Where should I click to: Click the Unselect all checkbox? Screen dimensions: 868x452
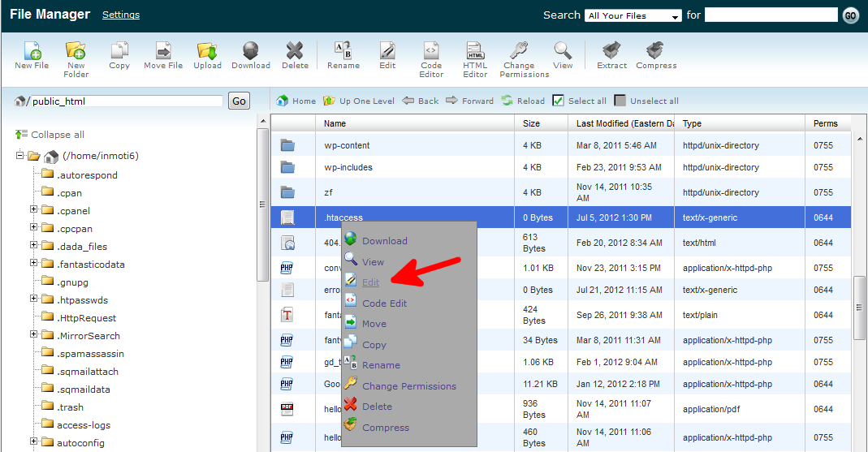pos(620,101)
